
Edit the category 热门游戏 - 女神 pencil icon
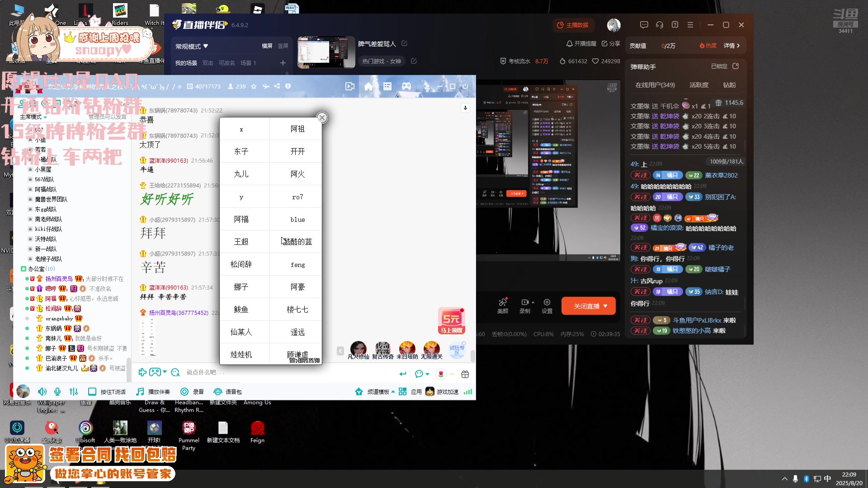[414, 61]
